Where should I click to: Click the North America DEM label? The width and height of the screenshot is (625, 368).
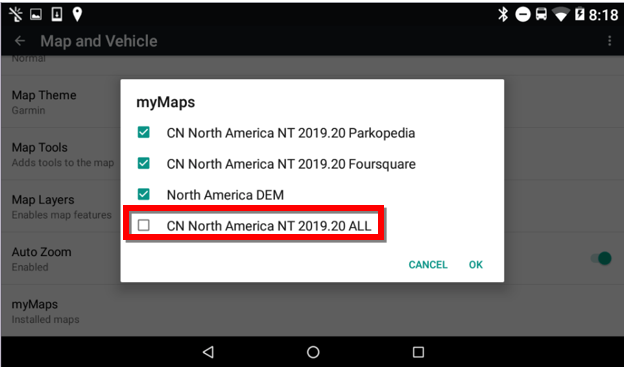coord(225,195)
